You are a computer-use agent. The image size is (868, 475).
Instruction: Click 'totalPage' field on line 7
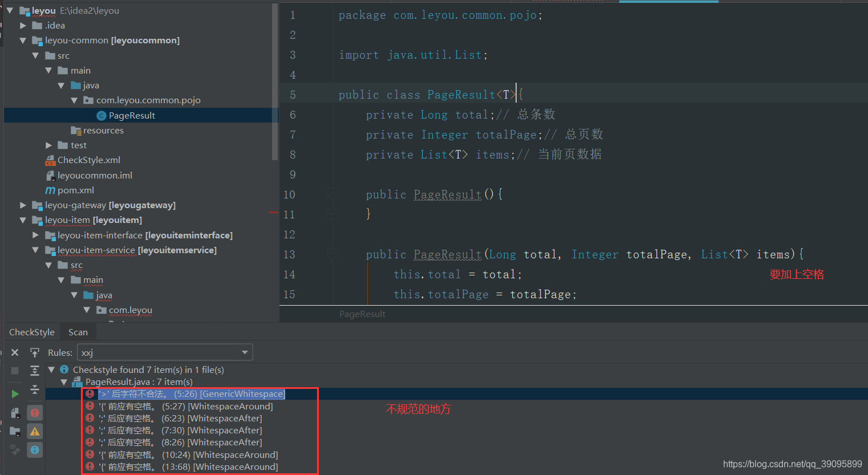click(x=506, y=135)
